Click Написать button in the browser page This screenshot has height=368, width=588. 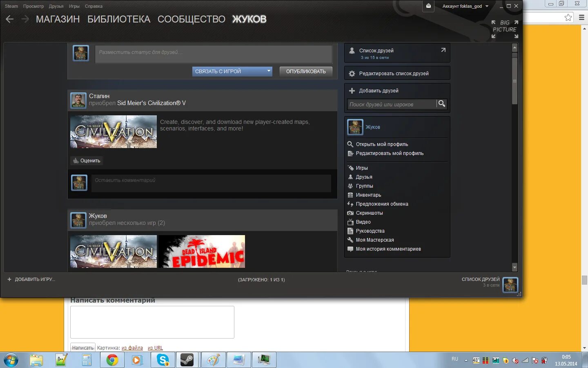tap(83, 348)
